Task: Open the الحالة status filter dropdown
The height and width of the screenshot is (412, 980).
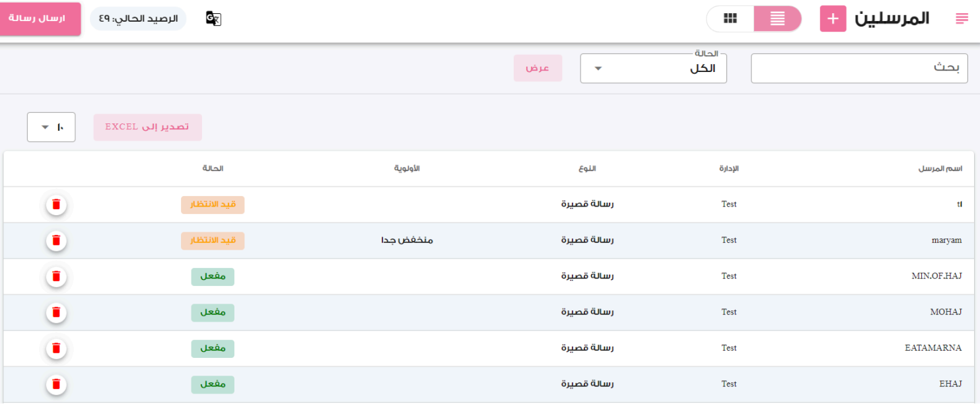Action: (x=652, y=69)
